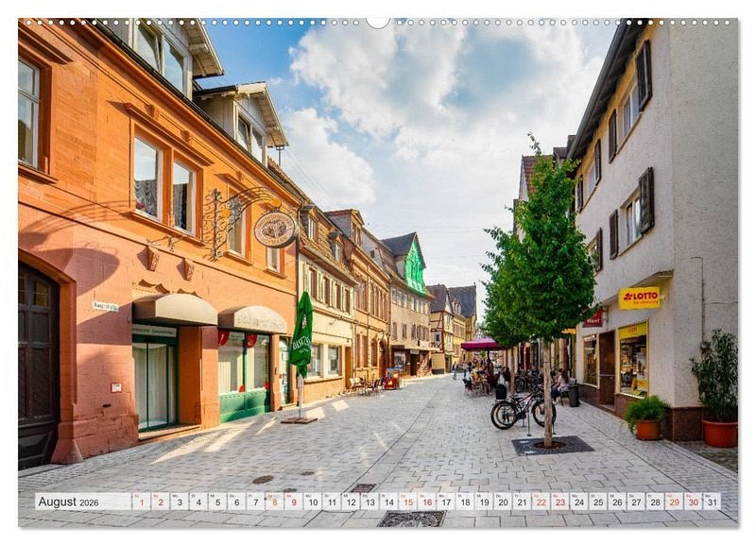Select day 27 in the calendar strip
756x545 pixels.
(636, 502)
